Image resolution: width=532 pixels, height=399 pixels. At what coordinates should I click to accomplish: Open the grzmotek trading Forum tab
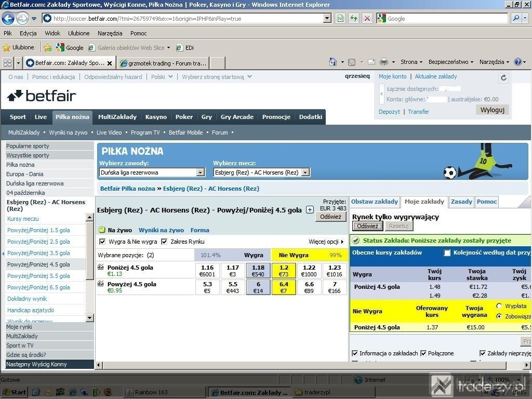tap(163, 63)
